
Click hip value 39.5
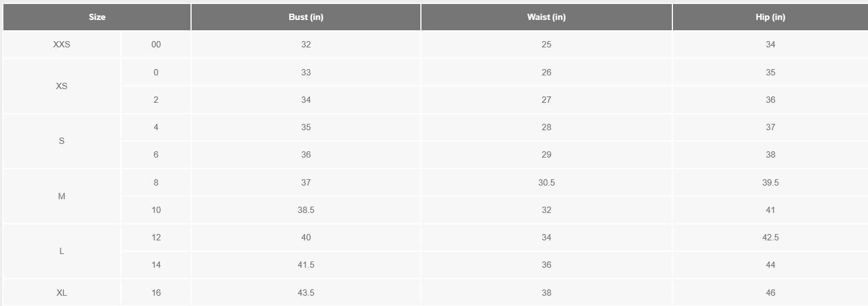pos(770,183)
